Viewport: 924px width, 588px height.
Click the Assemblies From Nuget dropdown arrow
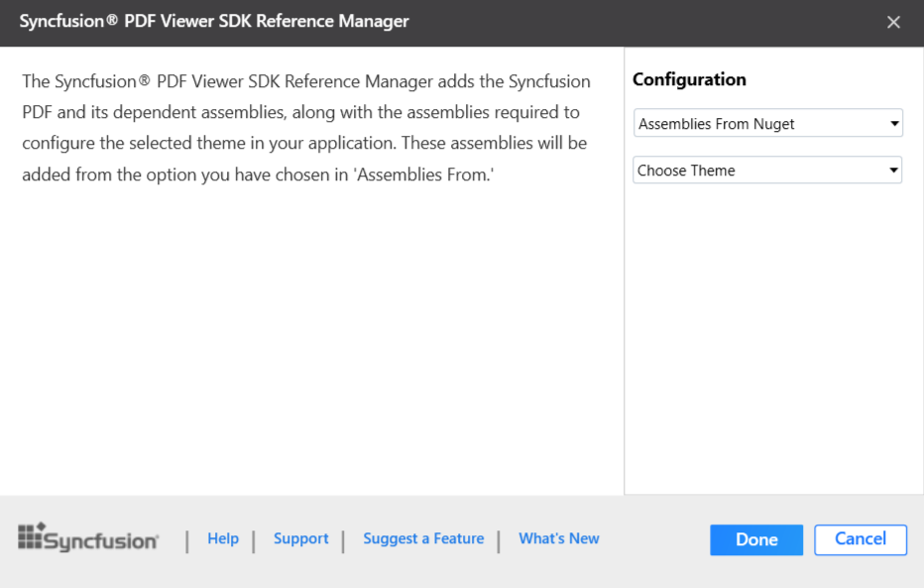coord(893,123)
